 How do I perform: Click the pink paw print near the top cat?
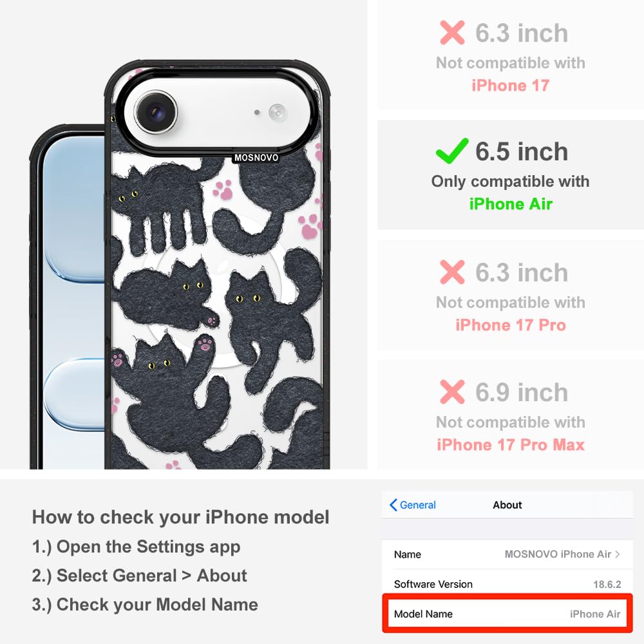coord(223,190)
